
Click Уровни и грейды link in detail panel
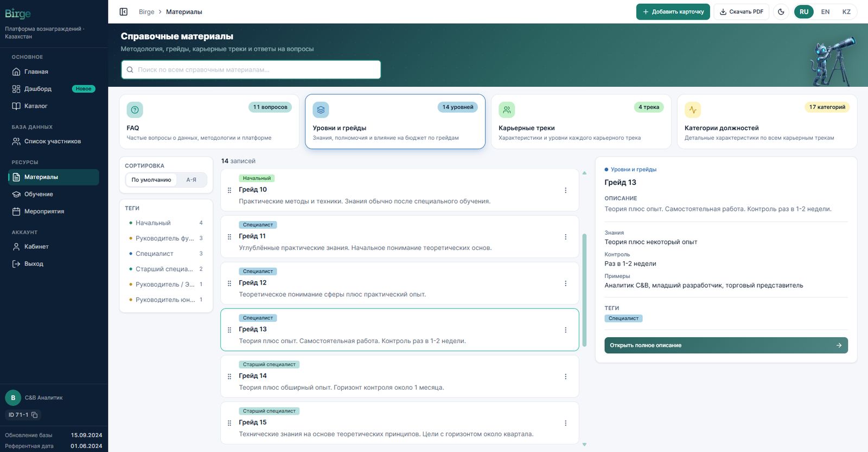coord(634,170)
